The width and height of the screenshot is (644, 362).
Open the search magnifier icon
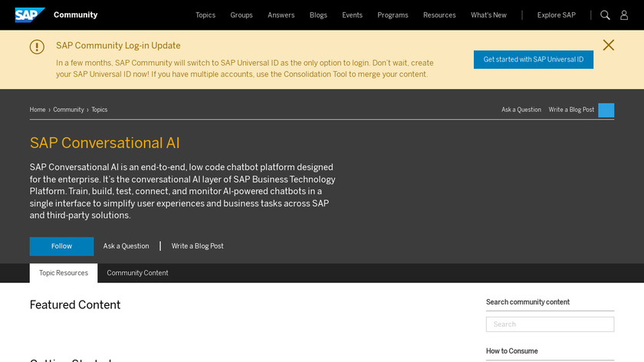[605, 15]
